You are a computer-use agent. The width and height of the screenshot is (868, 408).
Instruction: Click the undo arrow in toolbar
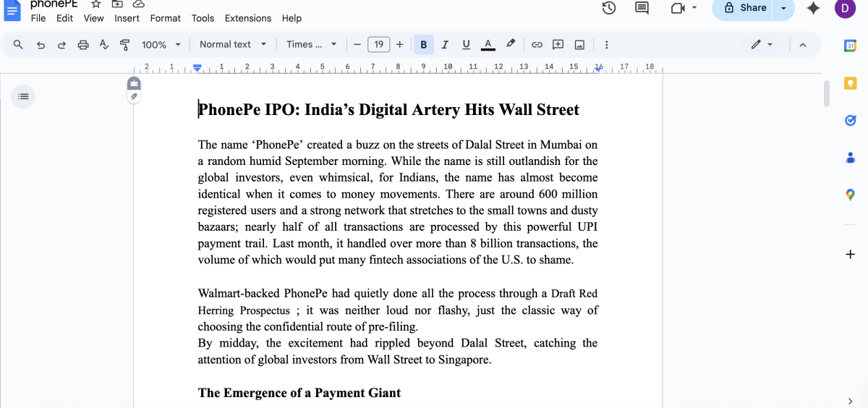point(41,45)
